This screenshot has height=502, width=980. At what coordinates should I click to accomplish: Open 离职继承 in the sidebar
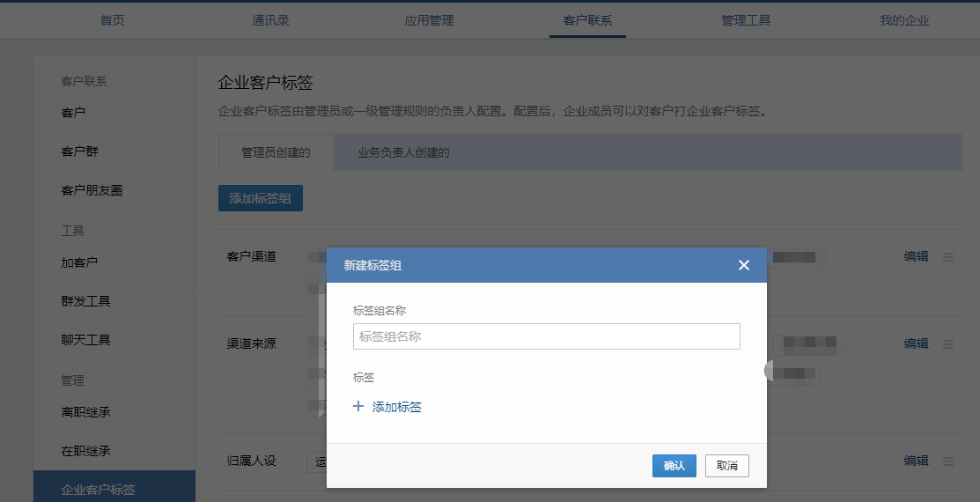click(x=85, y=412)
